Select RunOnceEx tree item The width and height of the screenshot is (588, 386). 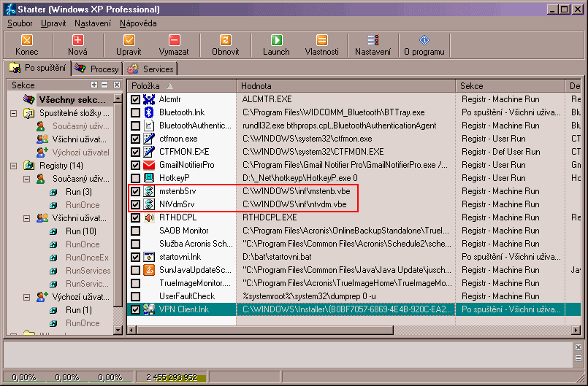(x=87, y=258)
